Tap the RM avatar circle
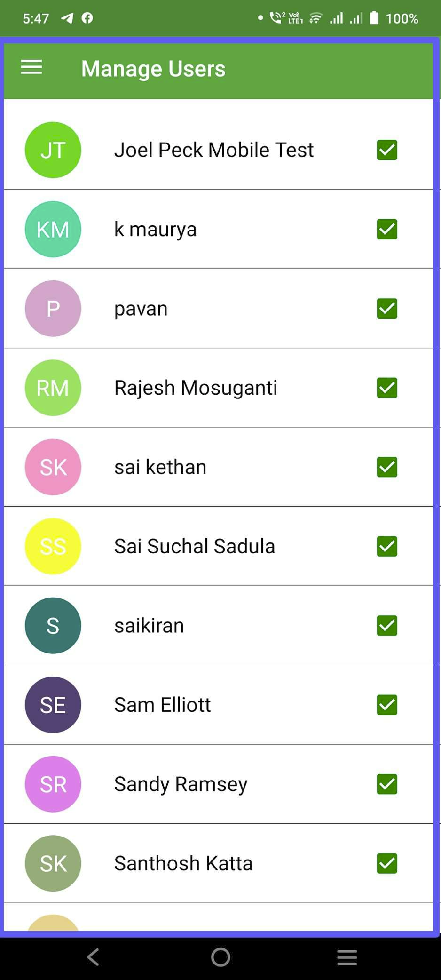 click(53, 388)
